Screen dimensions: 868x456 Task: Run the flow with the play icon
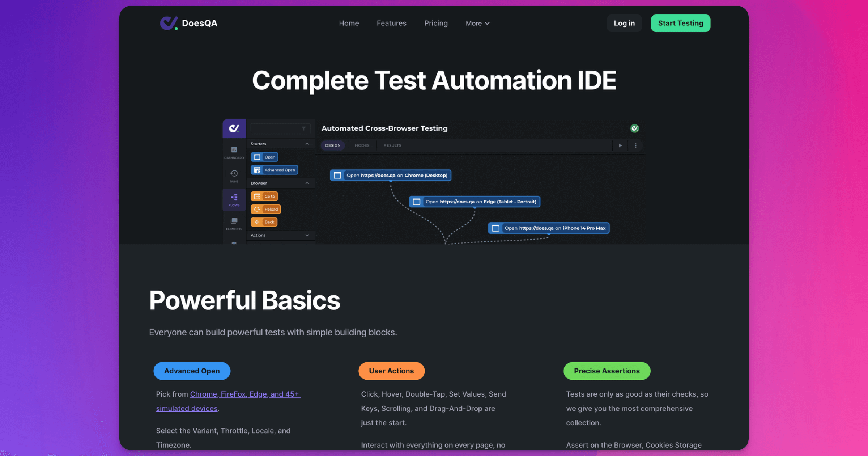620,145
